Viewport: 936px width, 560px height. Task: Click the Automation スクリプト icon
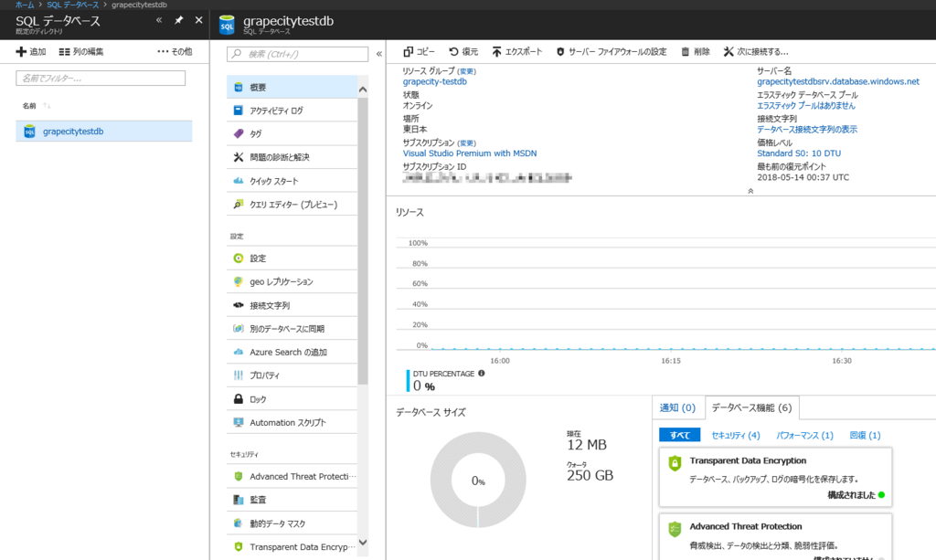239,422
